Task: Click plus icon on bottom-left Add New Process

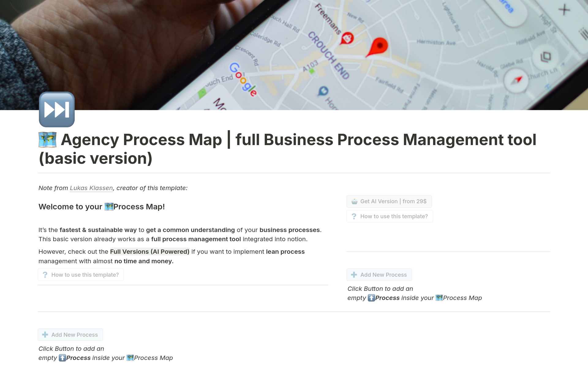Action: (x=45, y=335)
